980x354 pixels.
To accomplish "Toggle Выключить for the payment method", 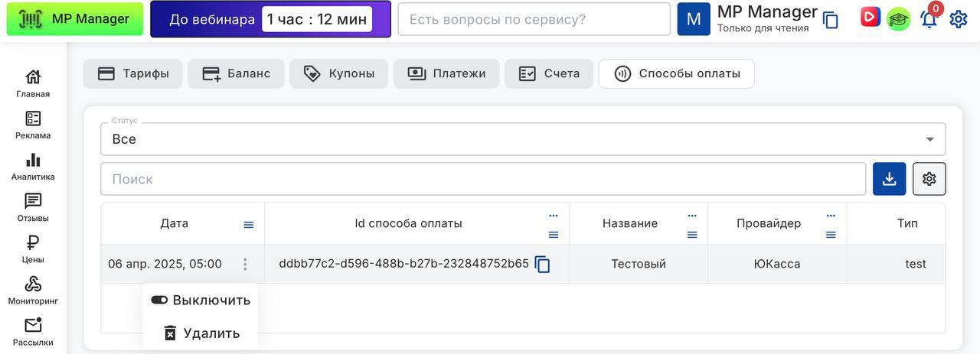I will (x=201, y=300).
